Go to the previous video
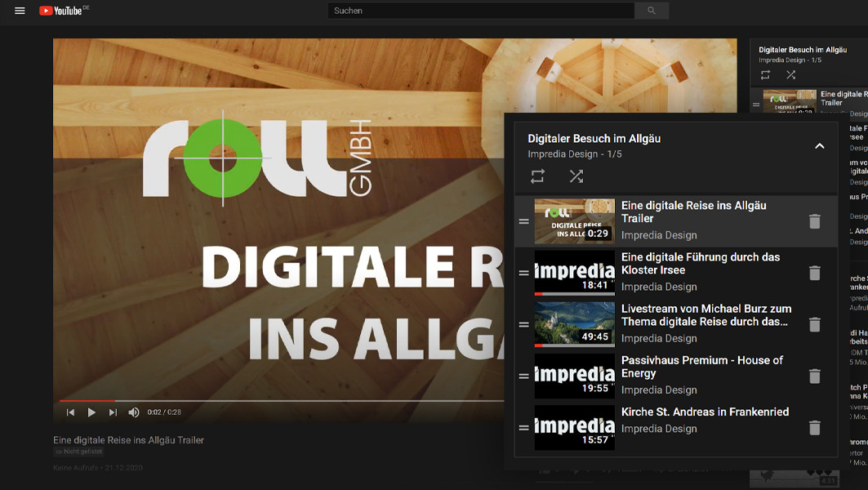This screenshot has height=490, width=868. 71,412
